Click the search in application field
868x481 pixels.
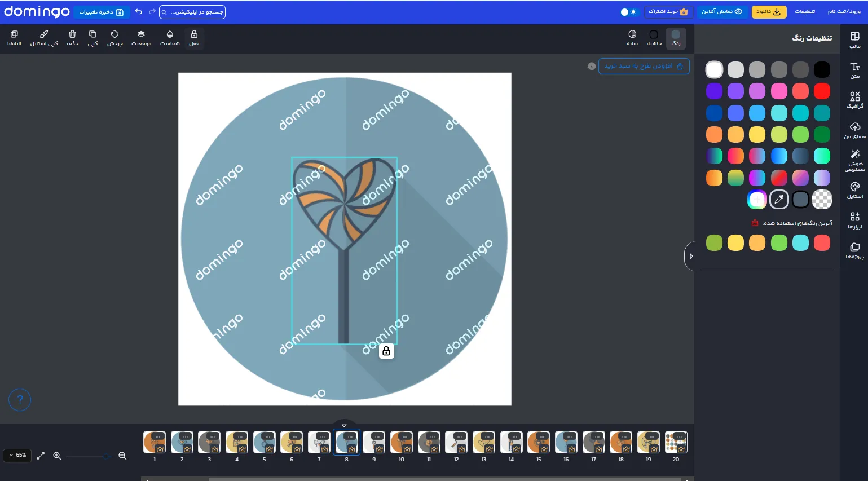(192, 12)
